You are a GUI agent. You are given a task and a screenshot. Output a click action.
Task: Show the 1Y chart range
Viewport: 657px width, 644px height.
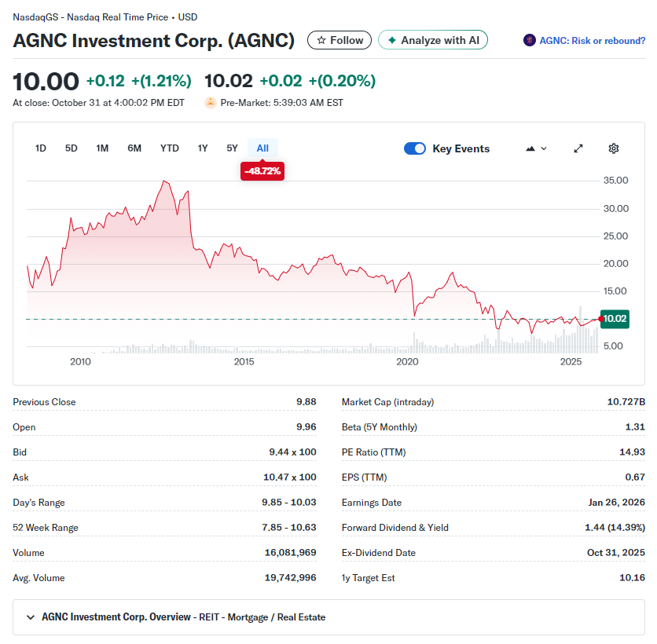click(x=203, y=148)
